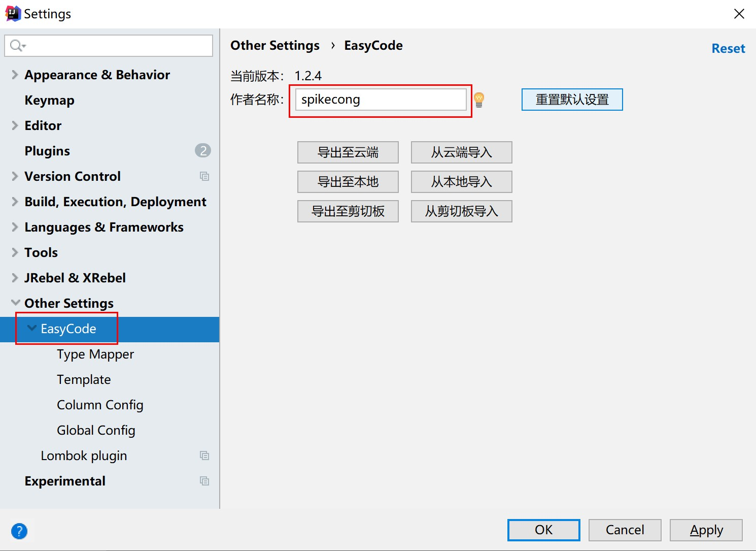Viewport: 756px width, 551px height.
Task: Click the search magnifier icon in settings
Action: pos(17,46)
